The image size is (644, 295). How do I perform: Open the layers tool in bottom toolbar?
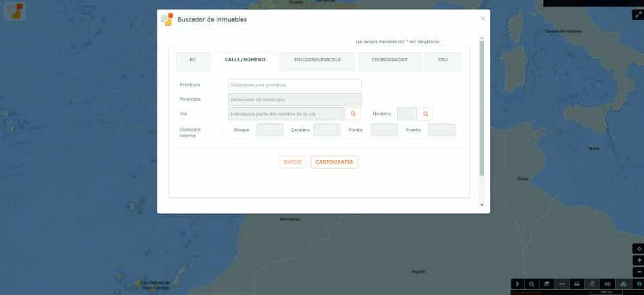point(547,283)
